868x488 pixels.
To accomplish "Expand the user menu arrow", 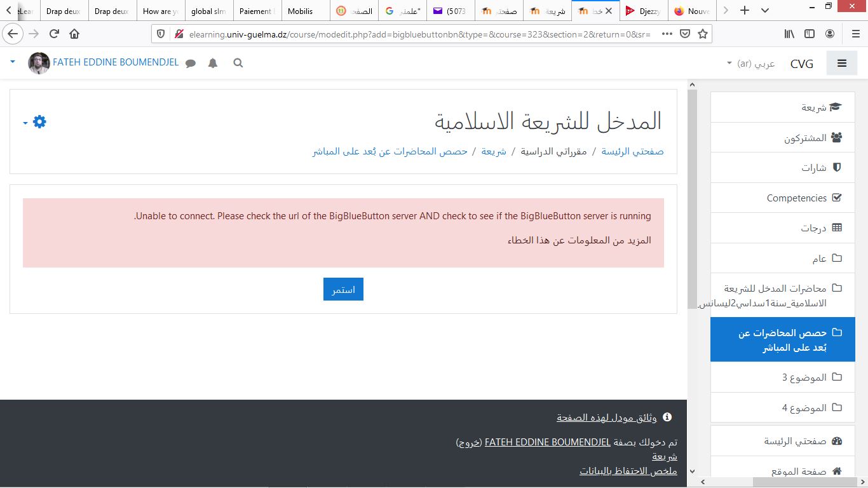I will click(13, 62).
